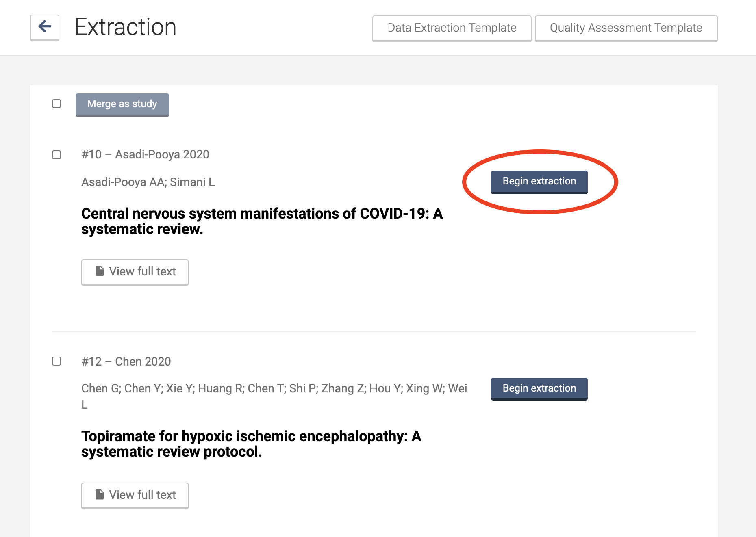Click authors line 'Asadi-Pooya AA; Simani L'

(x=148, y=182)
